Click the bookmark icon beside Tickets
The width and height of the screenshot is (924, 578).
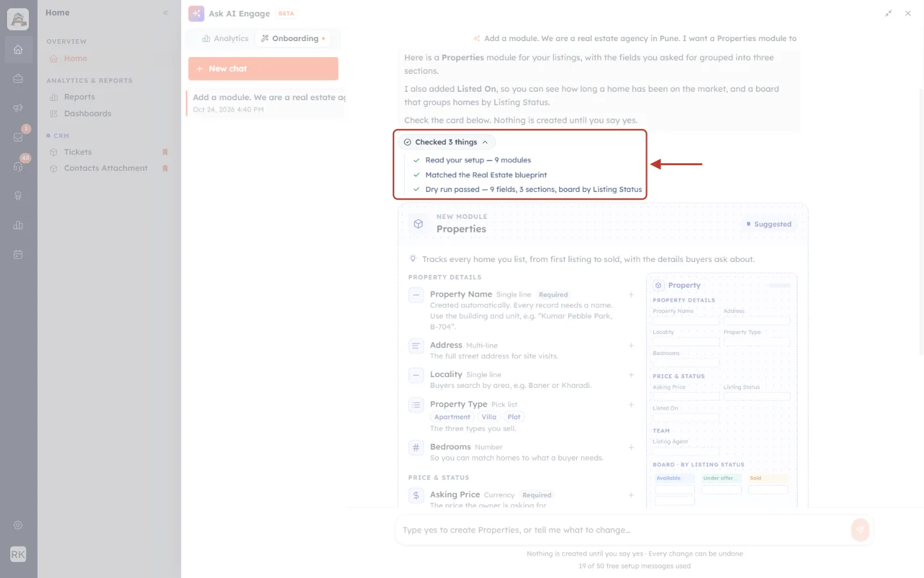[165, 152]
